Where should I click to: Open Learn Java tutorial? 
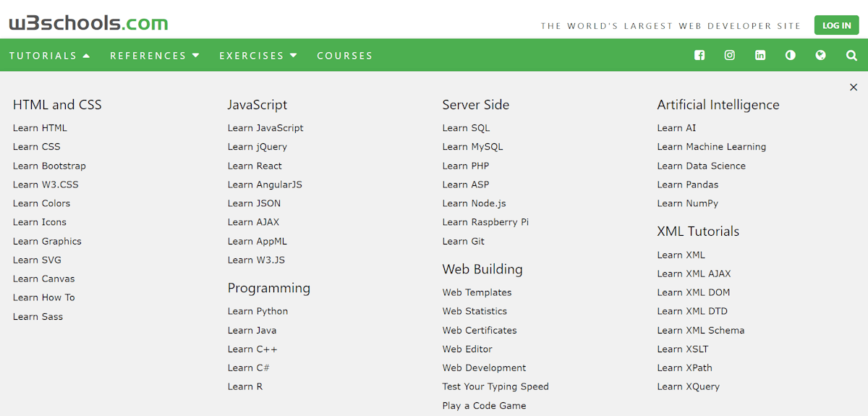coord(252,330)
